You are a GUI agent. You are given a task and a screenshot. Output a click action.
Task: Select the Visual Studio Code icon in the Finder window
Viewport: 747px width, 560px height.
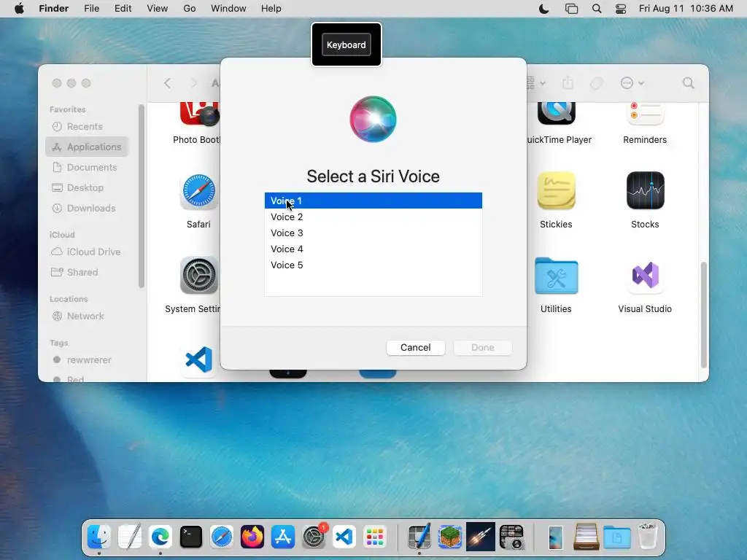click(x=199, y=360)
